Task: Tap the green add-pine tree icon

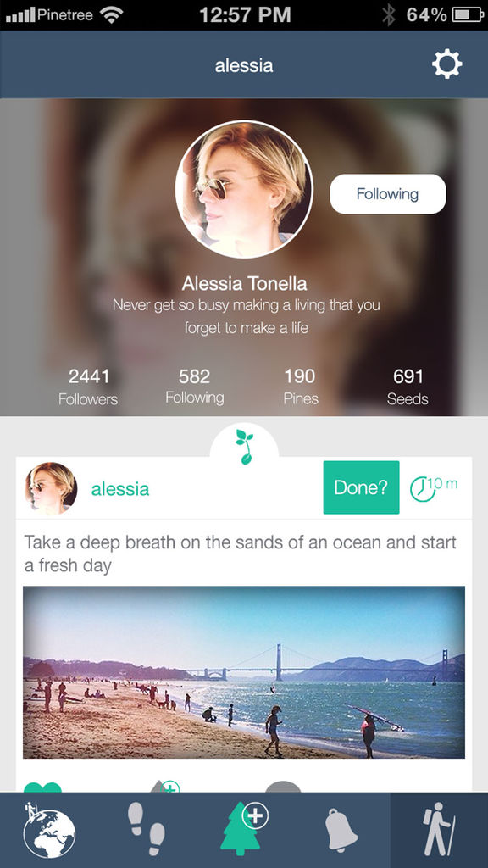Action: click(244, 829)
